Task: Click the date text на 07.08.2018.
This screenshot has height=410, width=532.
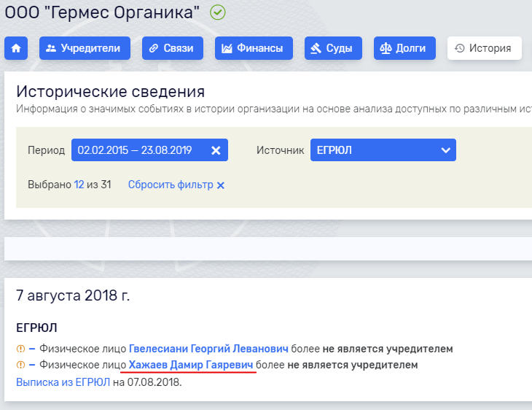Action: point(147,382)
